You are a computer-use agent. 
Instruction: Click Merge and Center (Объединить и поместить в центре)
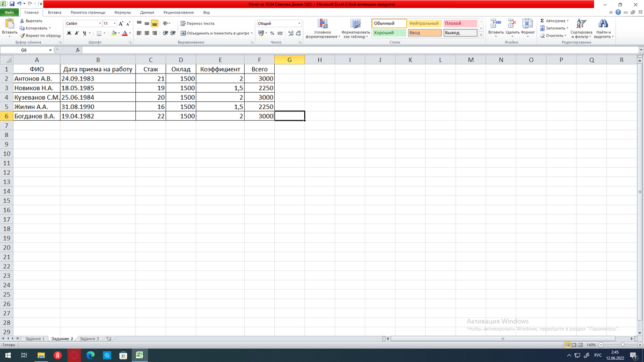coord(216,33)
